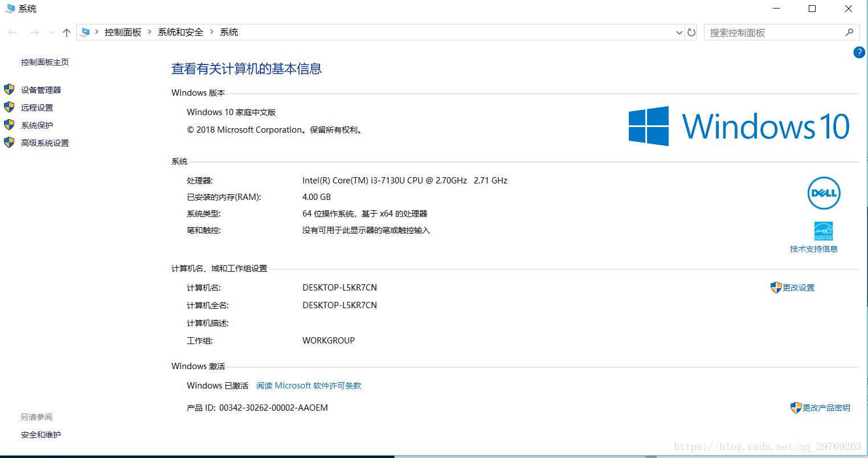Open 阅读 Microsoft 软件许可条款 link

point(308,386)
